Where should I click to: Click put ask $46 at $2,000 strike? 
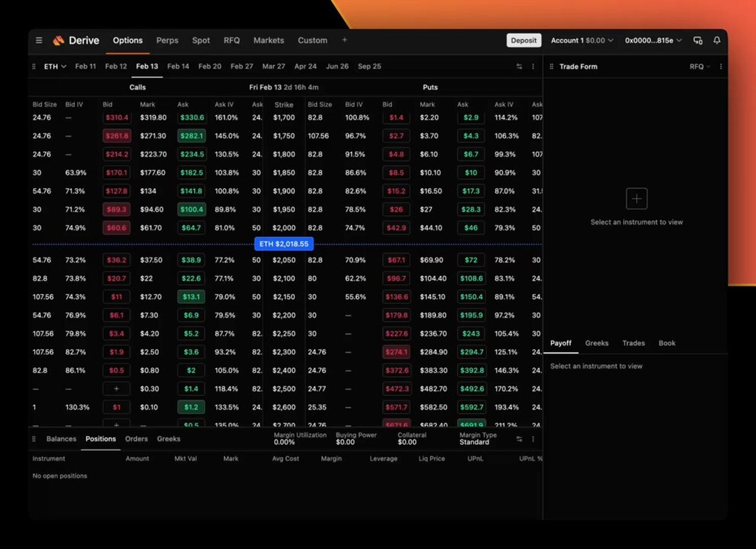pyautogui.click(x=471, y=228)
